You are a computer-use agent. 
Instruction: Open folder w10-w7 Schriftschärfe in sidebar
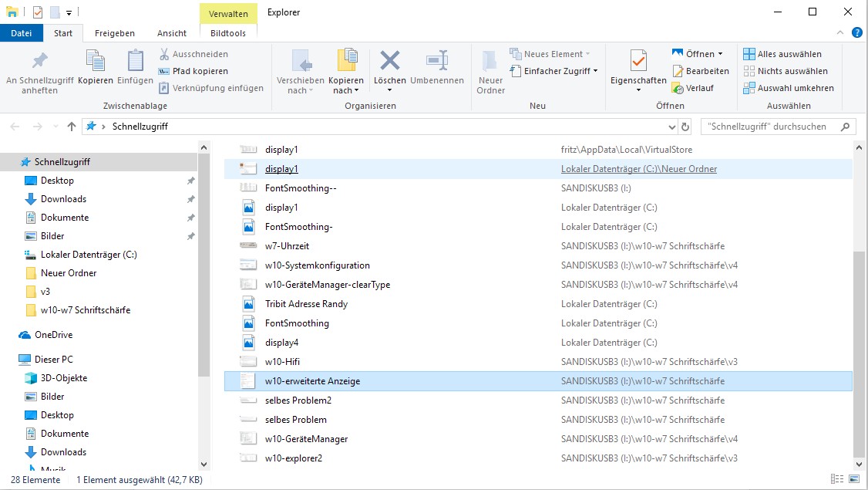(x=86, y=310)
